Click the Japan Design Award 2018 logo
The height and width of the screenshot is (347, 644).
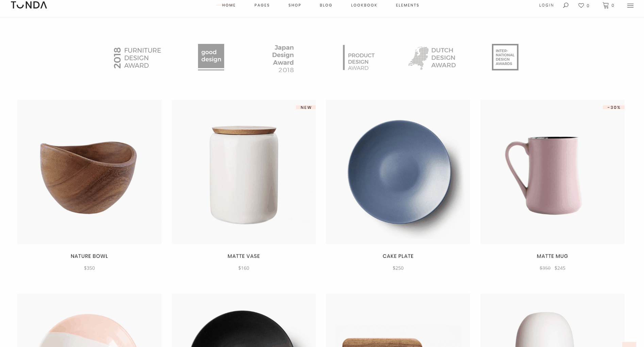pos(283,59)
